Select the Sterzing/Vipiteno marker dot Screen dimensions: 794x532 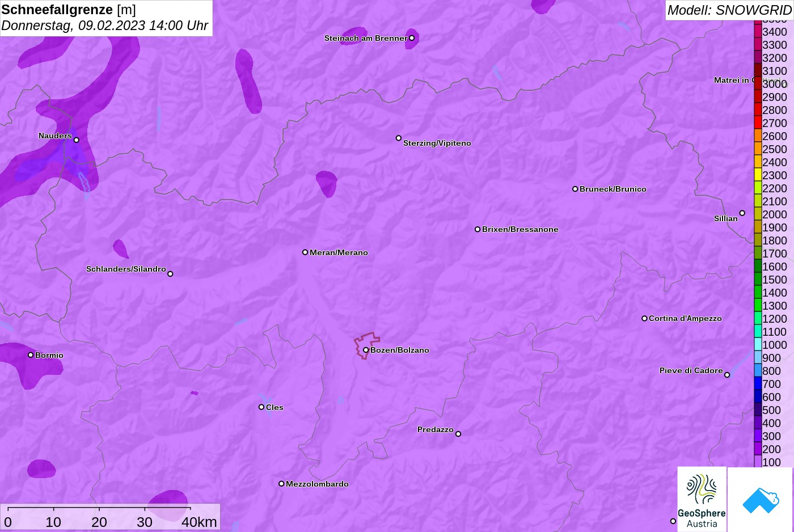(399, 138)
